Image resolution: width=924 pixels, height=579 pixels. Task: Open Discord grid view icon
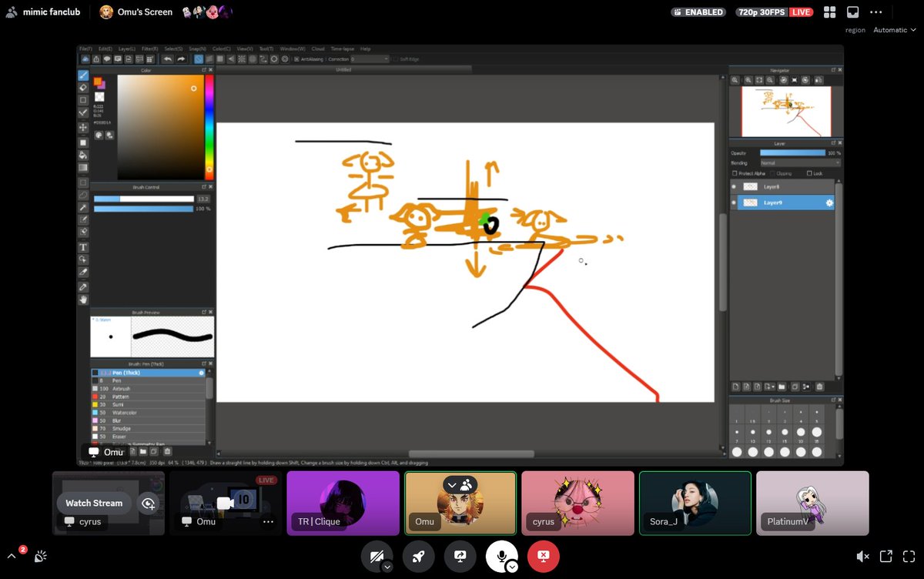tap(829, 12)
